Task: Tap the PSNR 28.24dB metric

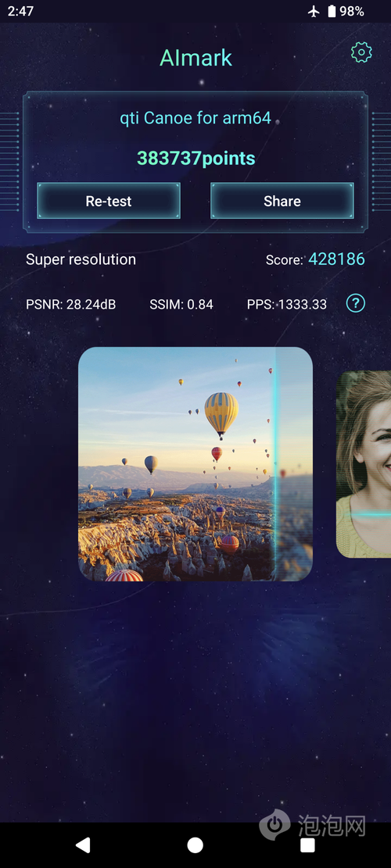Action: tap(71, 304)
